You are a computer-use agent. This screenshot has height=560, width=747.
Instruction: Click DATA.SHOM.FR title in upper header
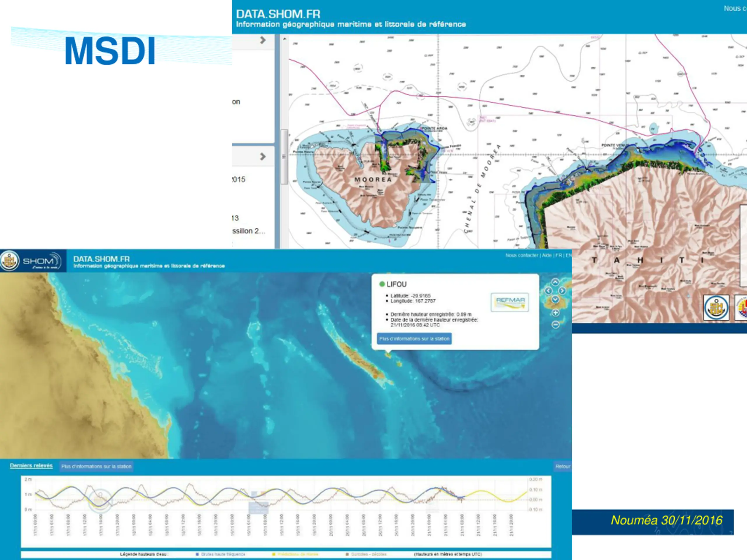278,14
